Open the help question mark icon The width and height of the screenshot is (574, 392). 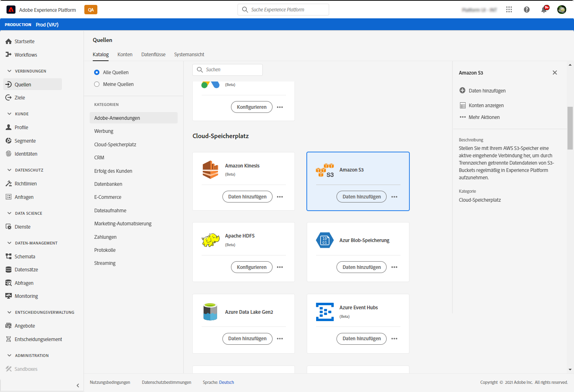(527, 9)
